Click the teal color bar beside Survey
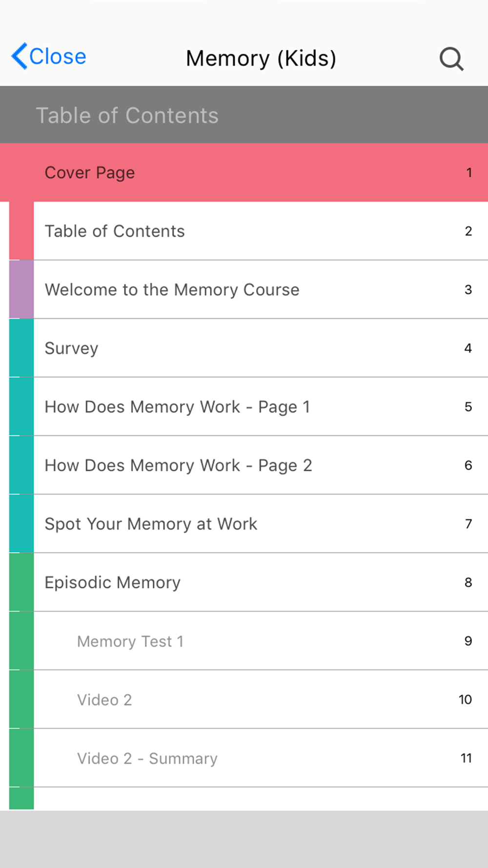Screen dimensions: 488x868 click(21, 348)
